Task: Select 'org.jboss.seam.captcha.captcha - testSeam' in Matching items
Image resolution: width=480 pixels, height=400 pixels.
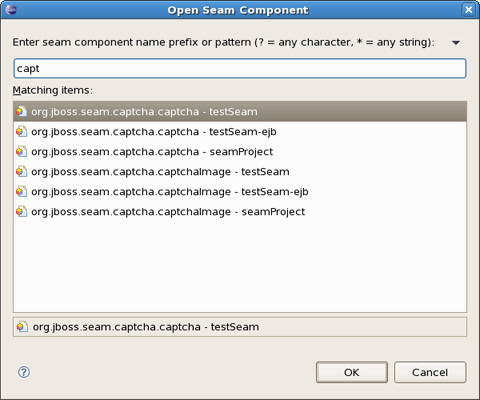Action: 240,112
